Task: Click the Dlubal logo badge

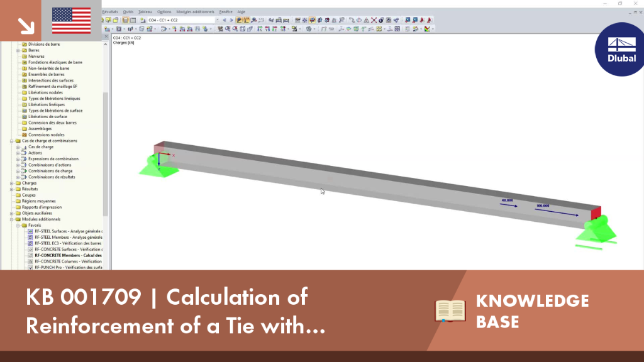Action: [x=620, y=49]
